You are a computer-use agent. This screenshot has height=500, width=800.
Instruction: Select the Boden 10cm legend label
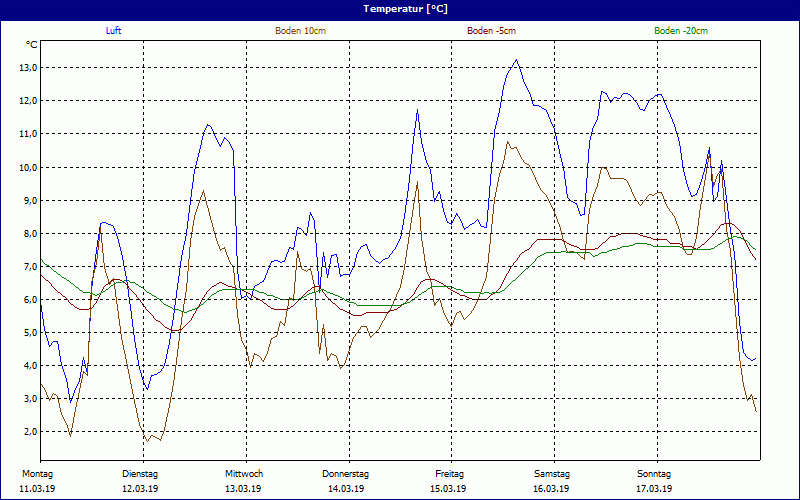coord(300,31)
